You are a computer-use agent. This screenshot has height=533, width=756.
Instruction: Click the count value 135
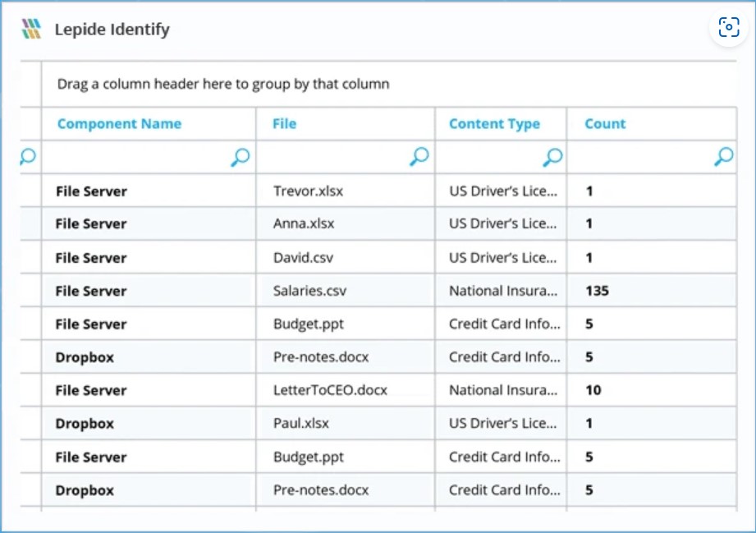click(x=597, y=291)
